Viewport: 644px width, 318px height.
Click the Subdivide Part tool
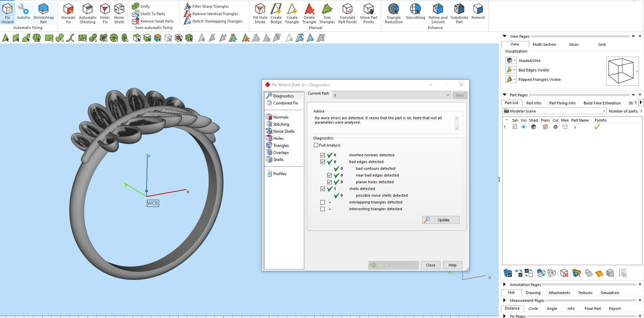pyautogui.click(x=459, y=14)
